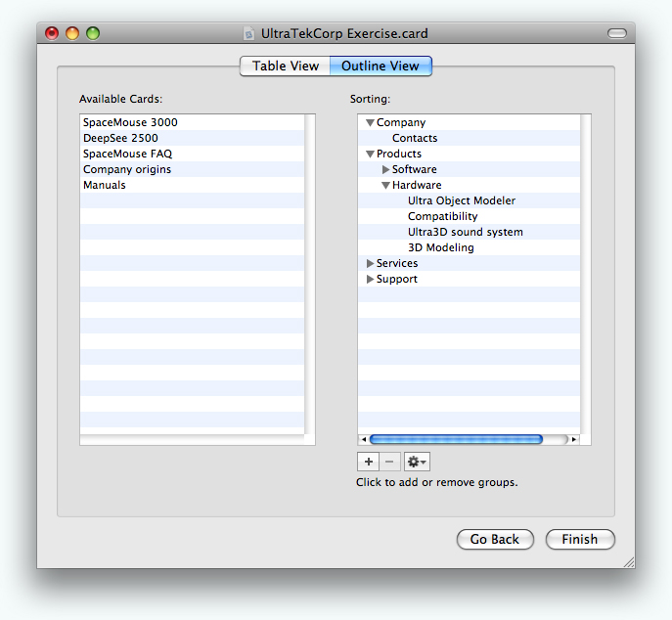Collapse the Hardware group
This screenshot has height=620, width=672.
coord(385,186)
